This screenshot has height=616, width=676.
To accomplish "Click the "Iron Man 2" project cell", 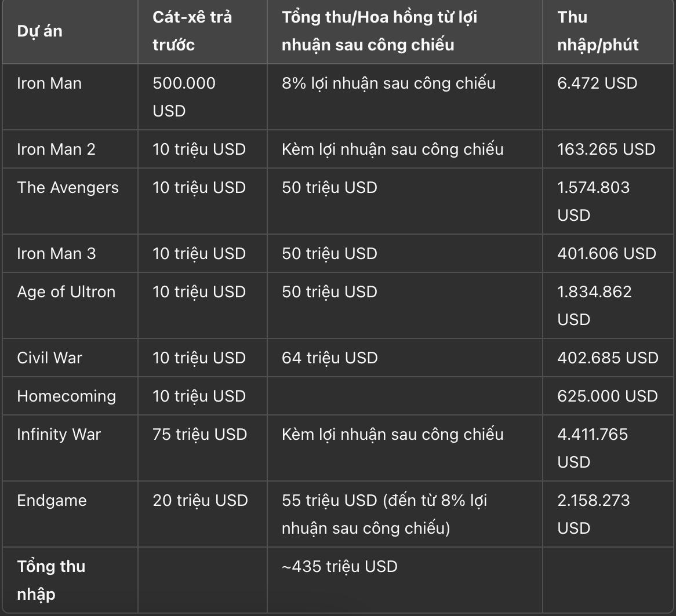I will pyautogui.click(x=56, y=149).
